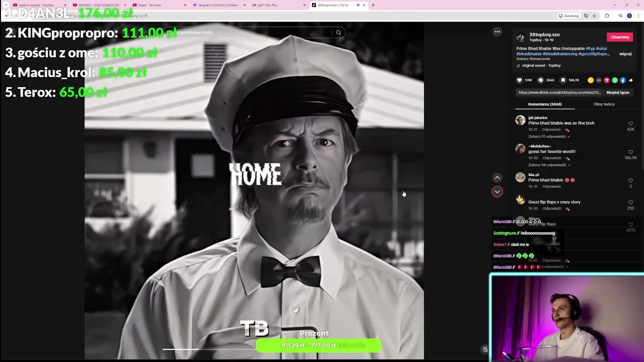The width and height of the screenshot is (644, 362).
Task: Expand 'Zobacz 98 odpowiedzi' replies
Action: [x=549, y=165]
